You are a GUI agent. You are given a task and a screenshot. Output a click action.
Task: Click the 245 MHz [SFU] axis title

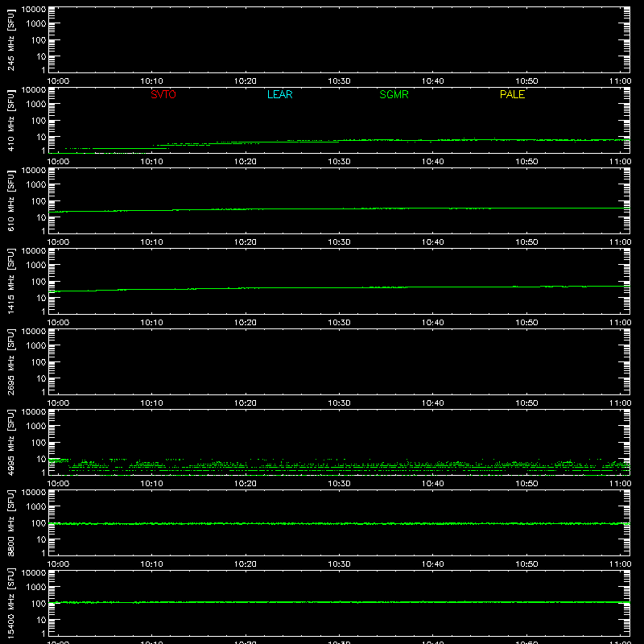tap(10, 39)
